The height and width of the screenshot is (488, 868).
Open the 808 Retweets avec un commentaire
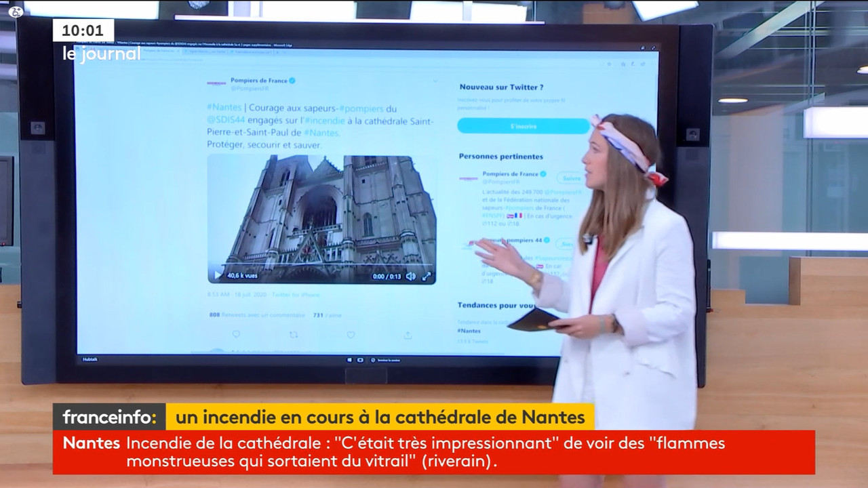[256, 315]
